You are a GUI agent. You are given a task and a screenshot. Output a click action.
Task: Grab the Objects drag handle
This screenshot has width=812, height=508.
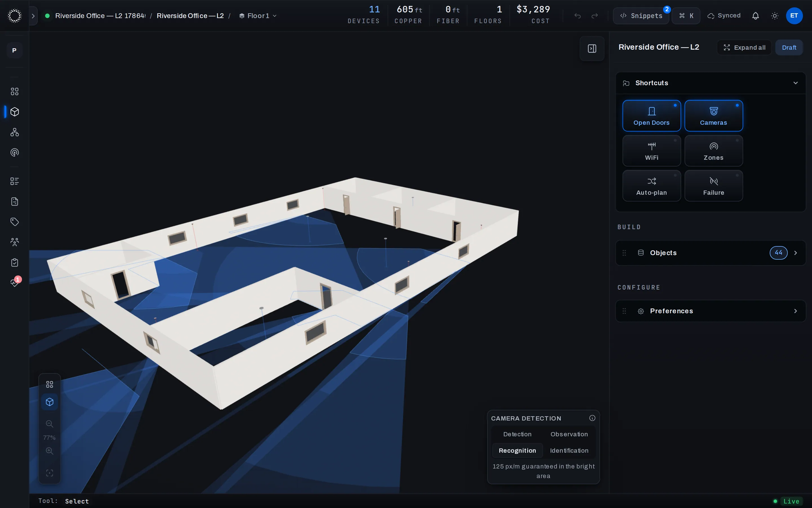624,253
